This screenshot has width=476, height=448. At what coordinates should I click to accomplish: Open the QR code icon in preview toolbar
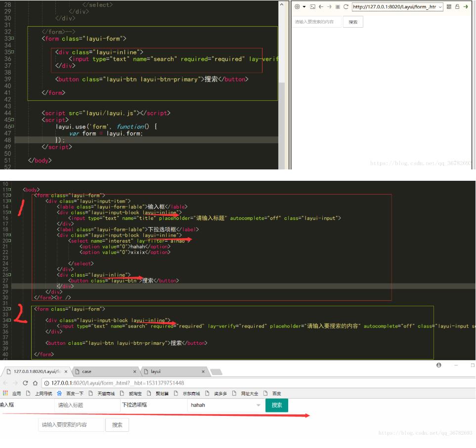[449, 7]
